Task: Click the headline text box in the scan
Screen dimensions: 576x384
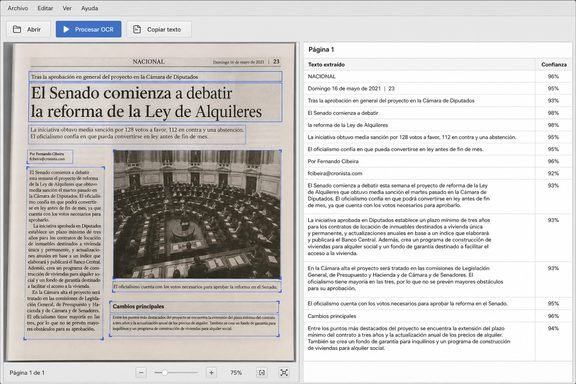Action: (155, 102)
